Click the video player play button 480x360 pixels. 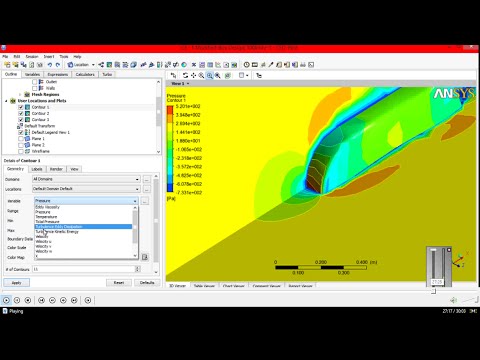coord(6,300)
